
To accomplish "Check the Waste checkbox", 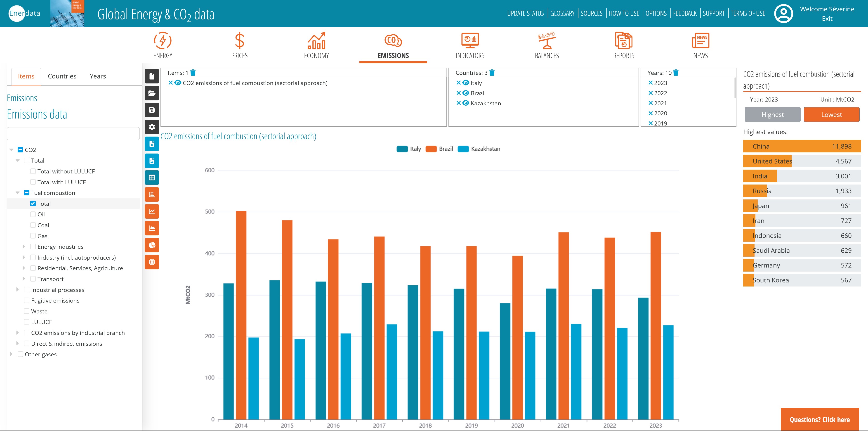I will [x=27, y=311].
